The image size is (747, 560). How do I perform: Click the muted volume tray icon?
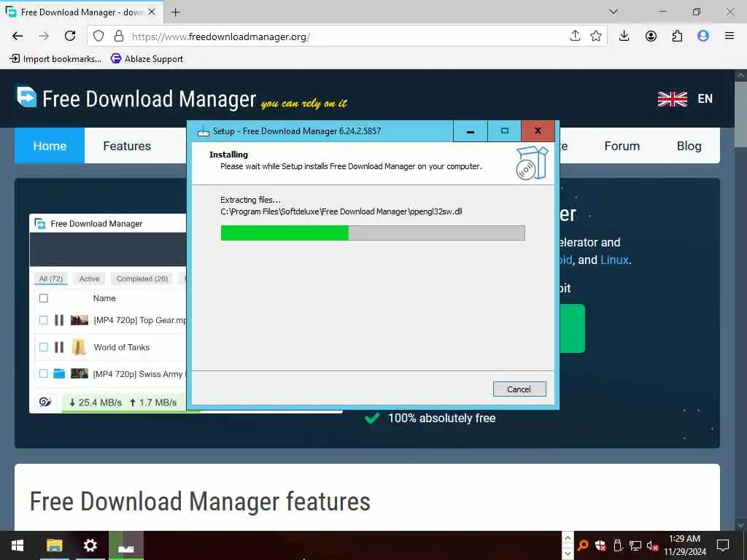tap(652, 545)
